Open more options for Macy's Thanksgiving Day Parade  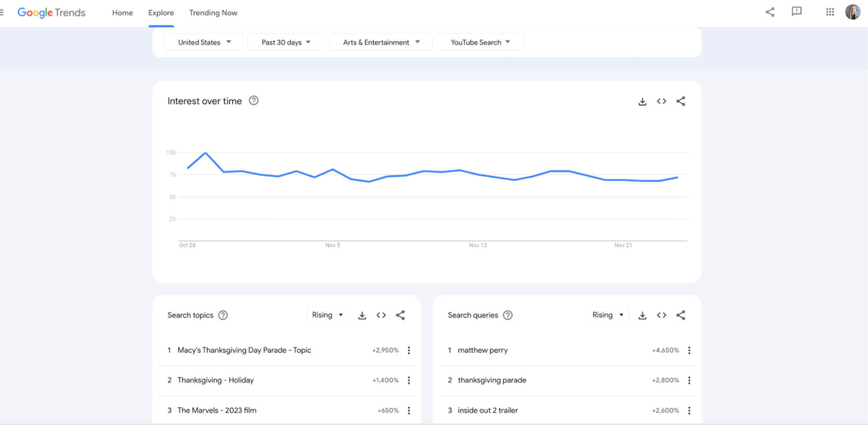pyautogui.click(x=409, y=350)
